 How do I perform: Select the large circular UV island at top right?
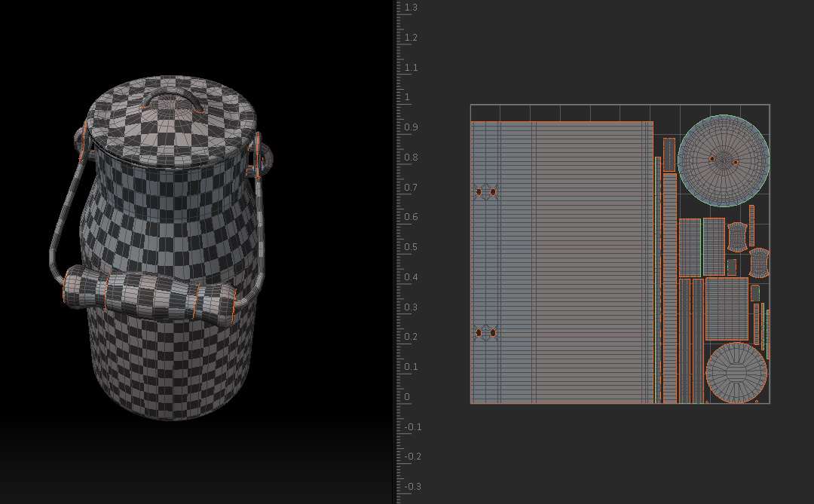pyautogui.click(x=724, y=160)
